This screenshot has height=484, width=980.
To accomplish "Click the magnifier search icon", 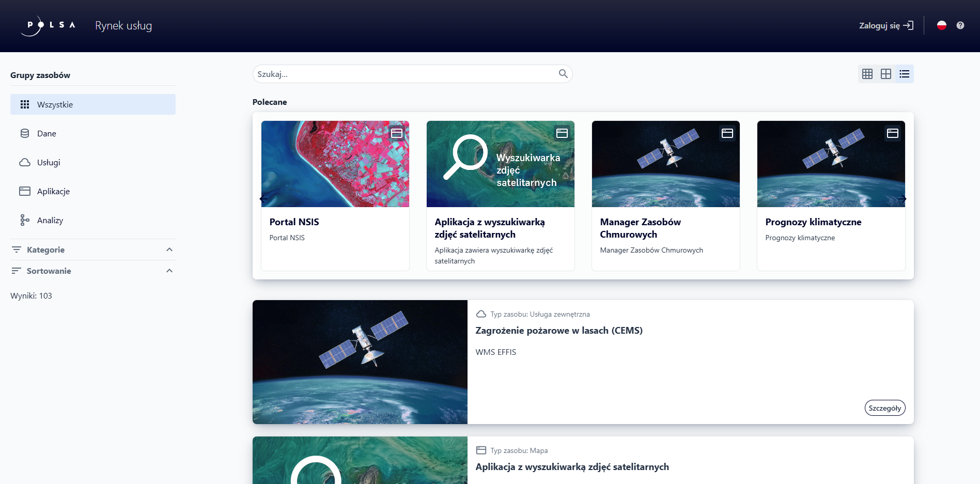I will pyautogui.click(x=563, y=74).
